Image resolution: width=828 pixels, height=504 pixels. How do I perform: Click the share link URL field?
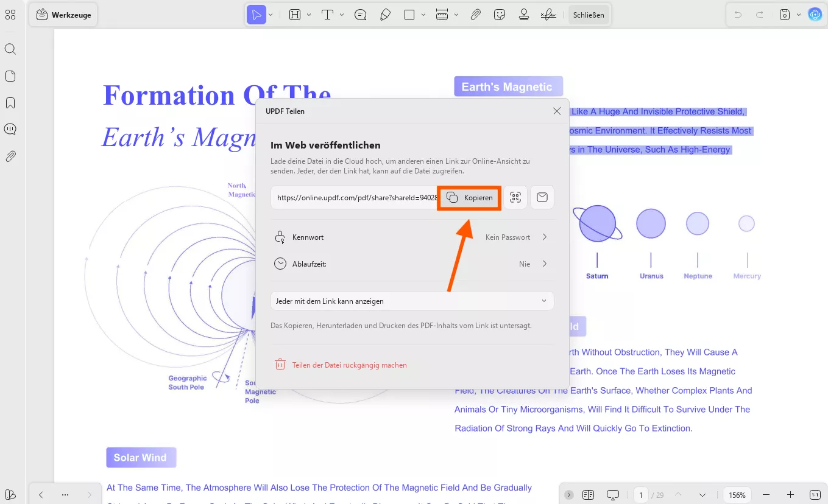[354, 197]
